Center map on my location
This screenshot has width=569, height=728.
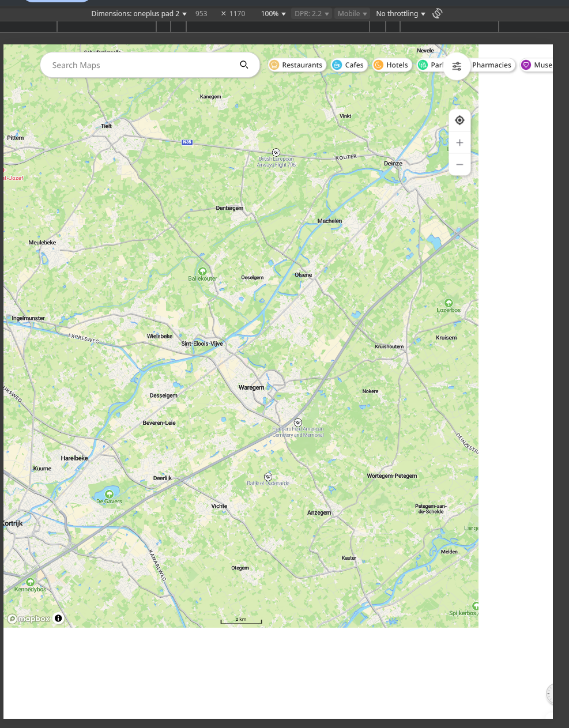pyautogui.click(x=459, y=120)
